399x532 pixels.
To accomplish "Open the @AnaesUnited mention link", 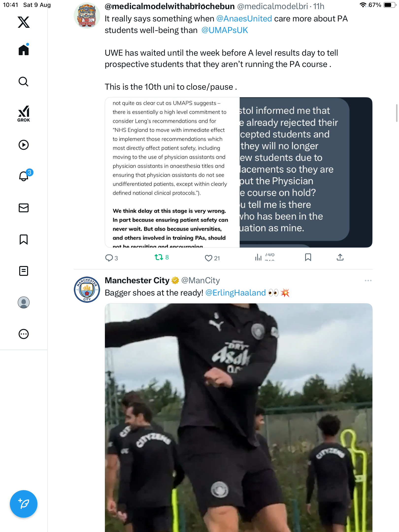I will click(244, 19).
